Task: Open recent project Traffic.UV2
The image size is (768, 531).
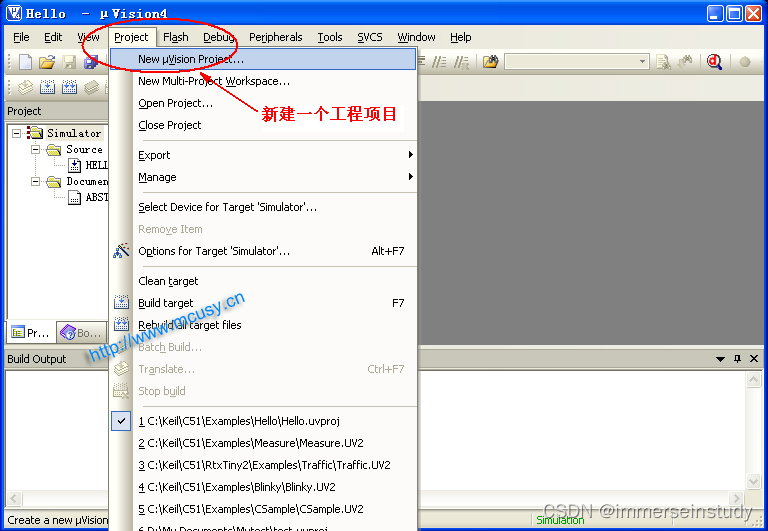Action: point(275,465)
